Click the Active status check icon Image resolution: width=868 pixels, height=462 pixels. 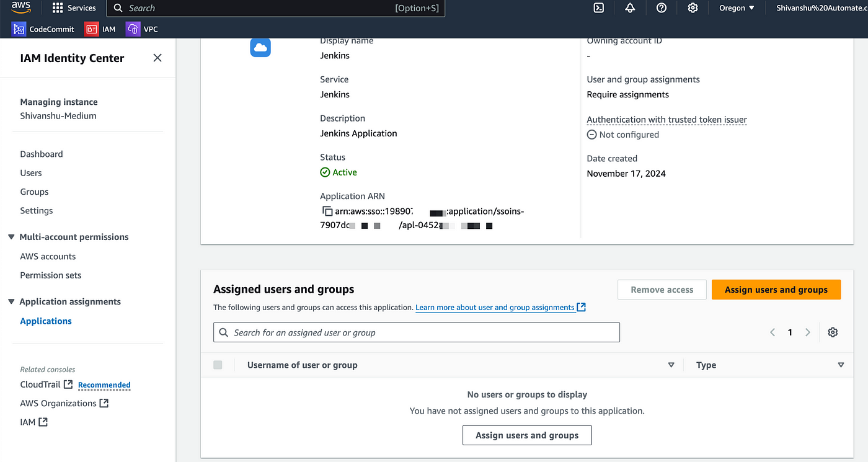(325, 172)
